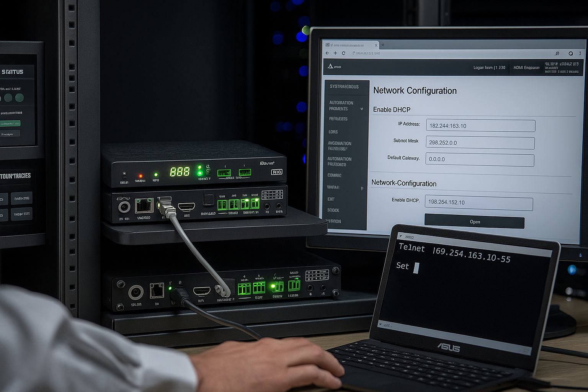Select the Comric sidebar item
Image resolution: width=588 pixels, height=392 pixels.
pyautogui.click(x=334, y=175)
